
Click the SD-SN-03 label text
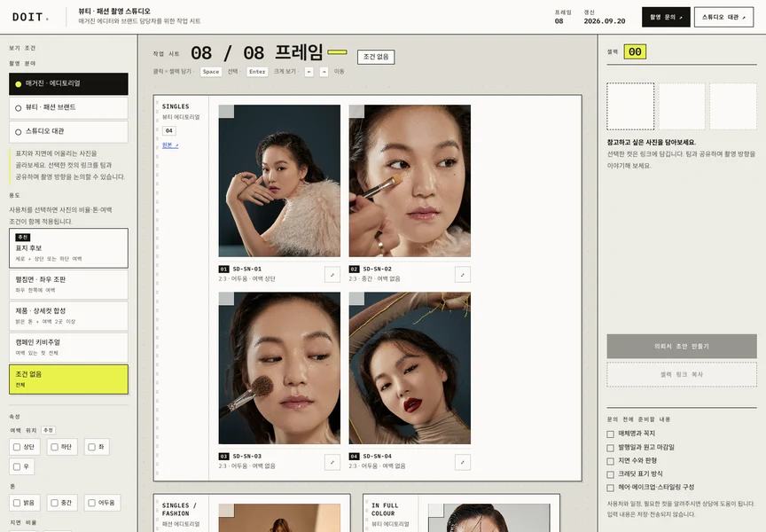(246, 457)
